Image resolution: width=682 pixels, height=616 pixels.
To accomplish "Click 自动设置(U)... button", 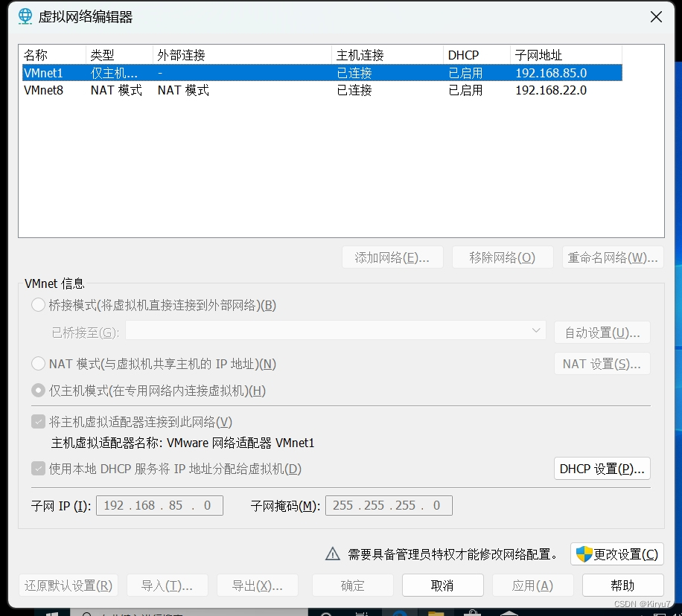I will 602,333.
